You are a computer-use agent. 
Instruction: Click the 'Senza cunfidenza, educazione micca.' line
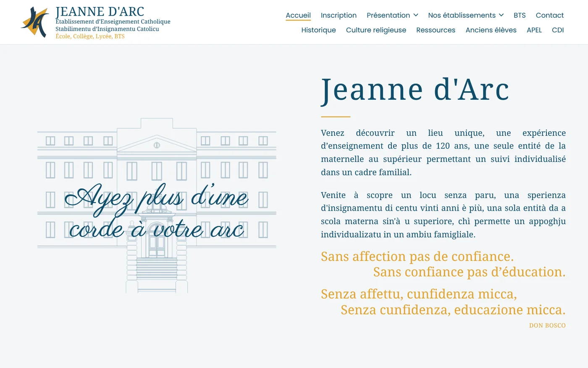tap(453, 310)
